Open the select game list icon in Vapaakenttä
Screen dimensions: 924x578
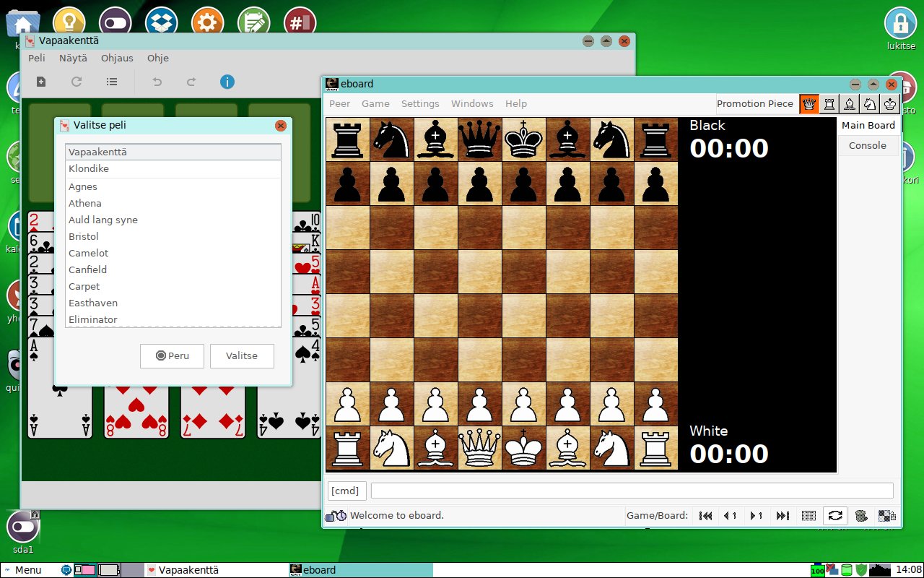click(112, 82)
